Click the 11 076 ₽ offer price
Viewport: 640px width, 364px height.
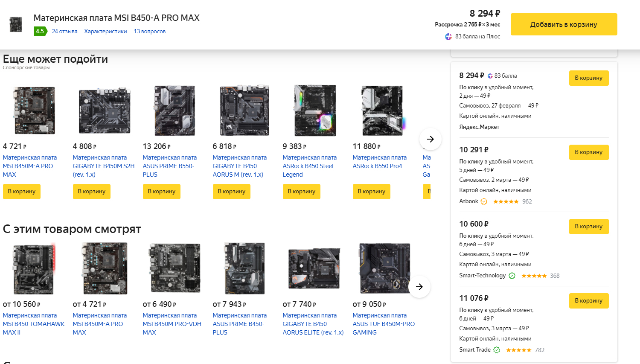tap(474, 298)
